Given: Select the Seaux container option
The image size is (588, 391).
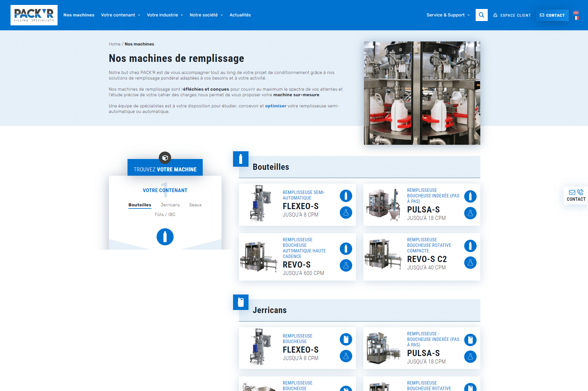Looking at the screenshot, I should click(x=195, y=205).
